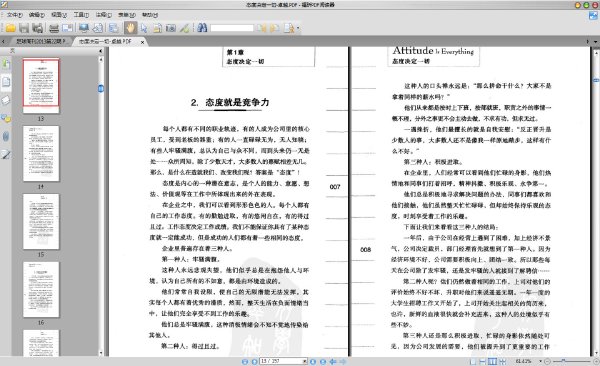This screenshot has width=600, height=366.
Task: Go to the first page button
Action: click(x=245, y=361)
